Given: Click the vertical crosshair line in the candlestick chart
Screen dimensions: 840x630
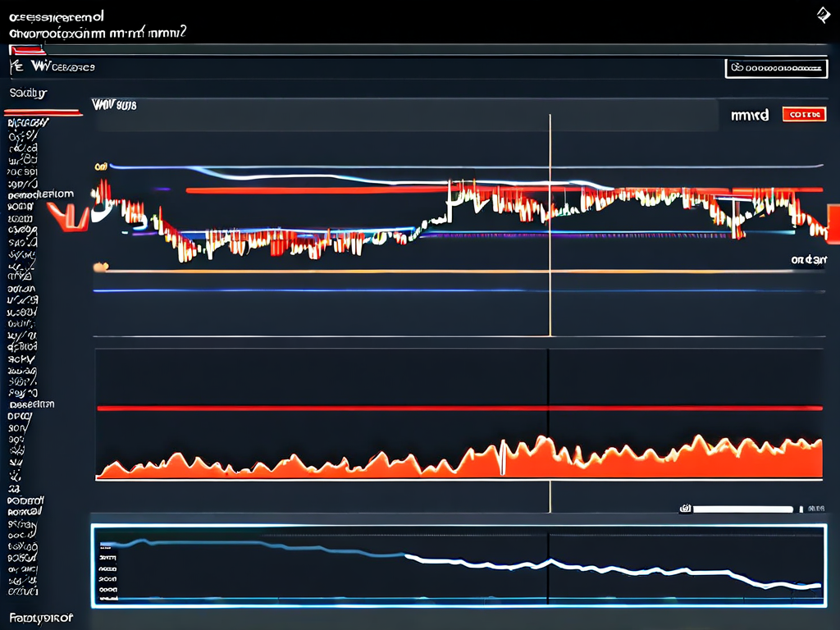Looking at the screenshot, I should [550, 225].
